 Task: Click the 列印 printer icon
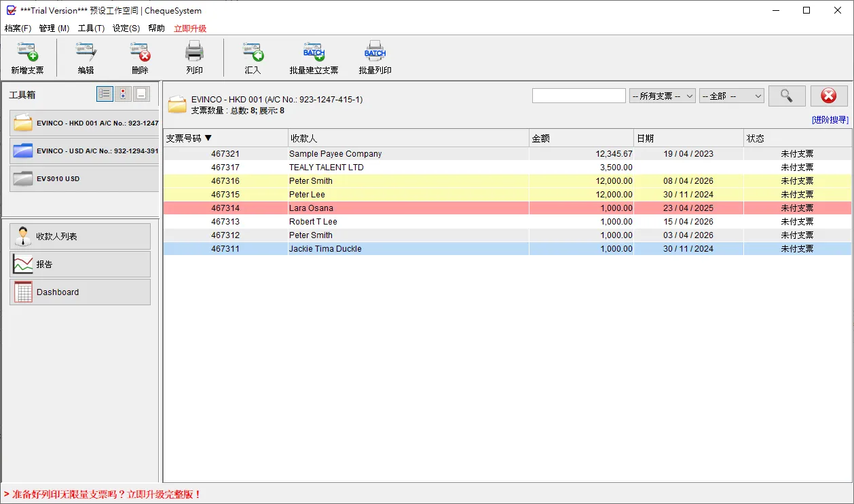(194, 52)
